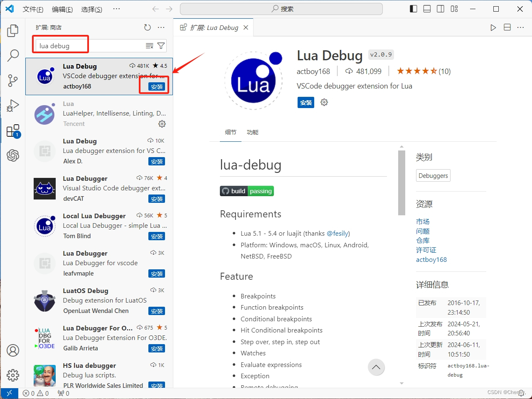Open the Manage gear in activity bar
The width and height of the screenshot is (532, 399).
tap(13, 375)
